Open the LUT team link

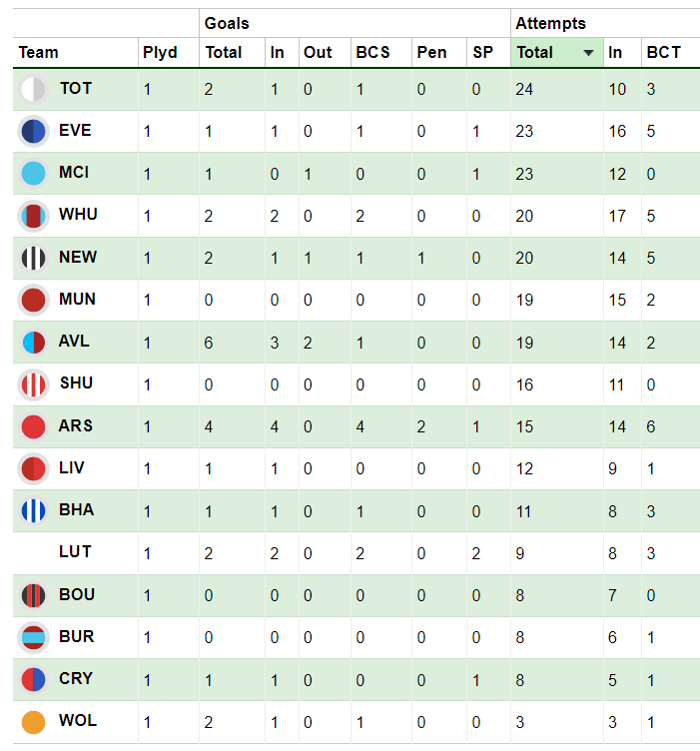click(75, 551)
